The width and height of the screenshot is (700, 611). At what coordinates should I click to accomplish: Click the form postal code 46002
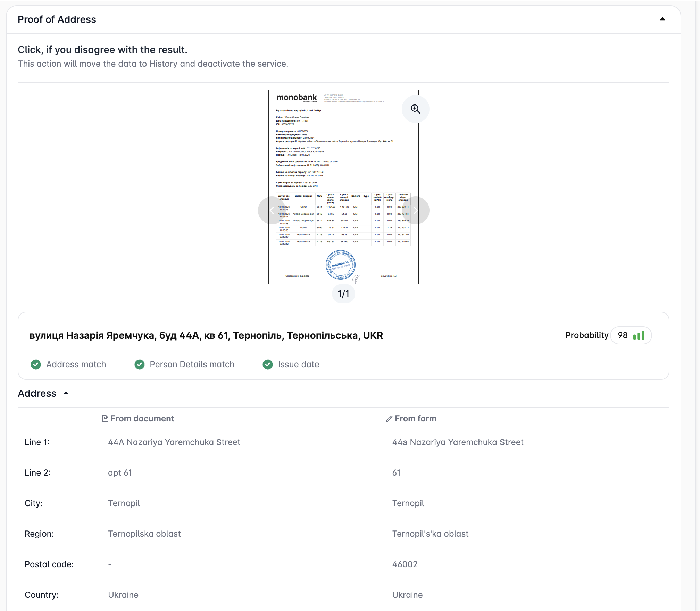click(x=405, y=564)
